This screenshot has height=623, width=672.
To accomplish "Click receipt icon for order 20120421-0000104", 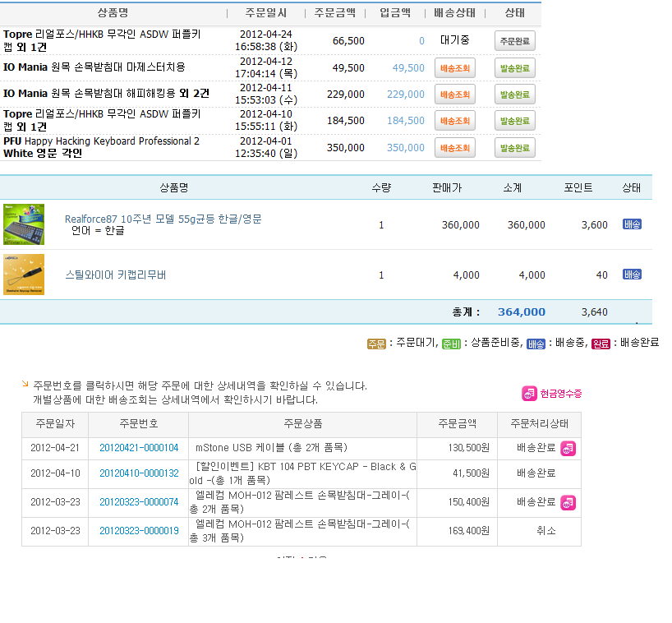I will point(568,449).
